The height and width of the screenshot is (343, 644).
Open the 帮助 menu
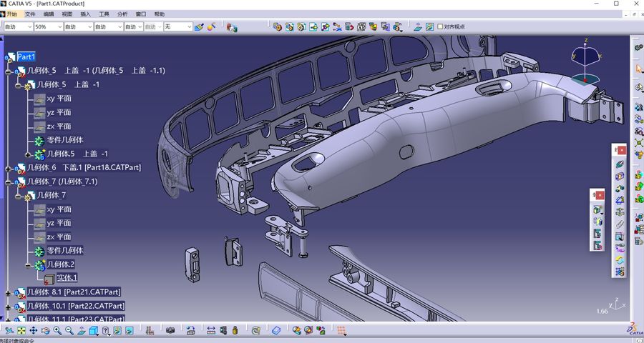[160, 14]
